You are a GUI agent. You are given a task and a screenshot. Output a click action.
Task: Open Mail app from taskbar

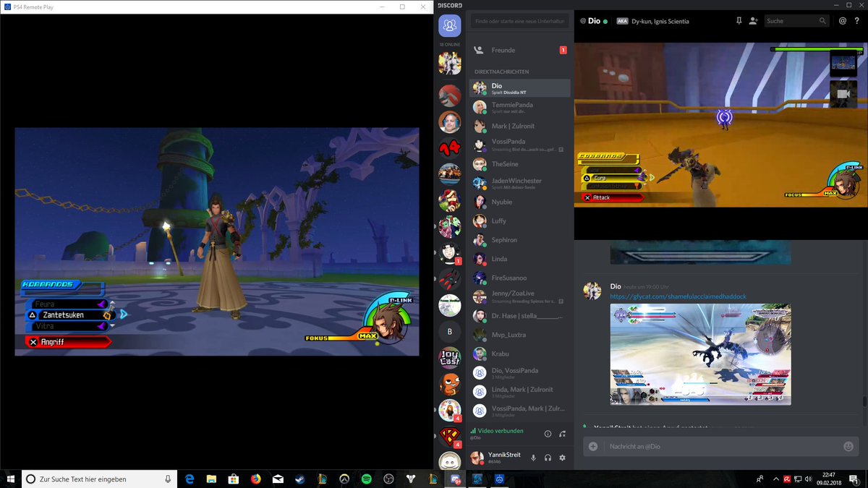278,479
